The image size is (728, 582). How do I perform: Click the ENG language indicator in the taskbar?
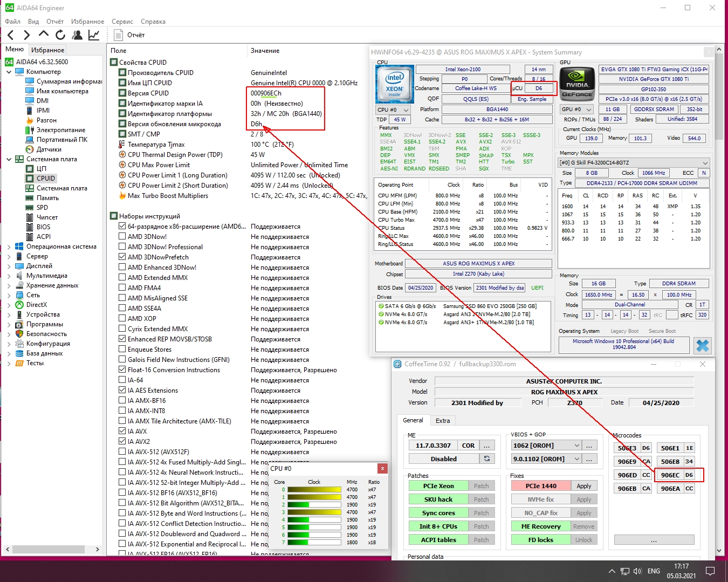coord(654,571)
